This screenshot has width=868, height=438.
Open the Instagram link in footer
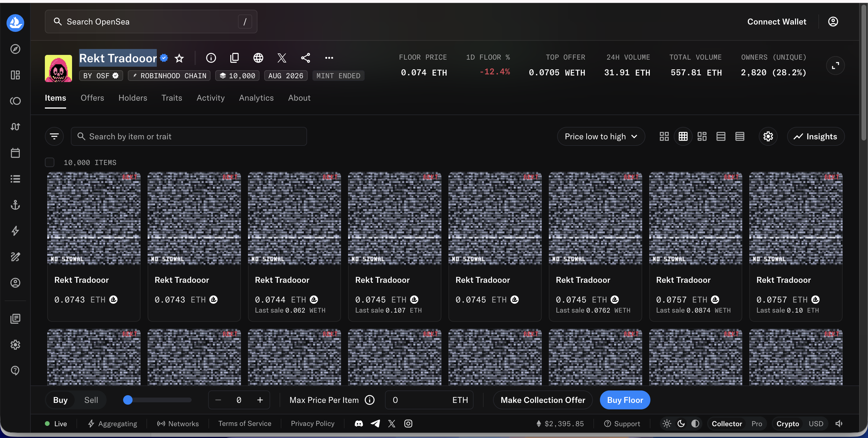(408, 424)
